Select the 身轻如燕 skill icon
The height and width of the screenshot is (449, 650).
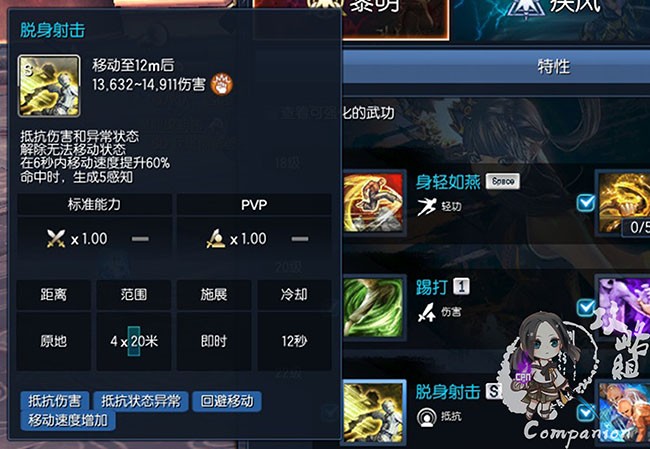click(x=374, y=203)
